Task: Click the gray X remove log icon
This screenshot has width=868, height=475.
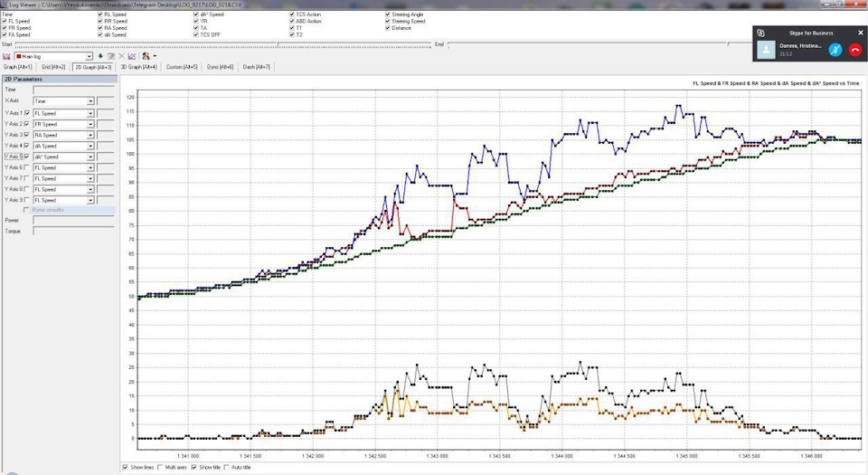Action: (121, 56)
